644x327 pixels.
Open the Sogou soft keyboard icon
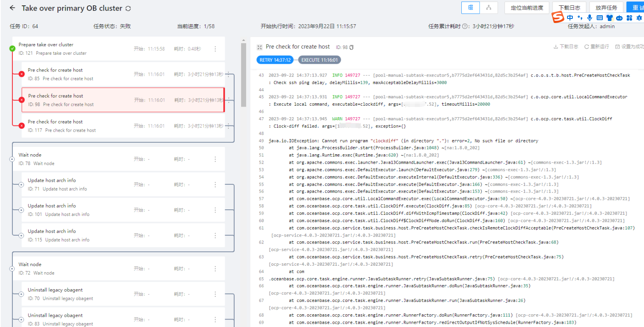coord(600,18)
